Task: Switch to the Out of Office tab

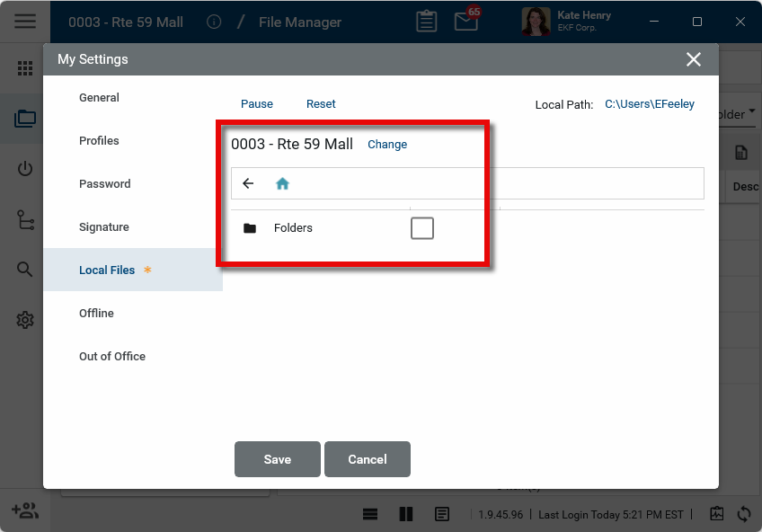Action: (112, 356)
